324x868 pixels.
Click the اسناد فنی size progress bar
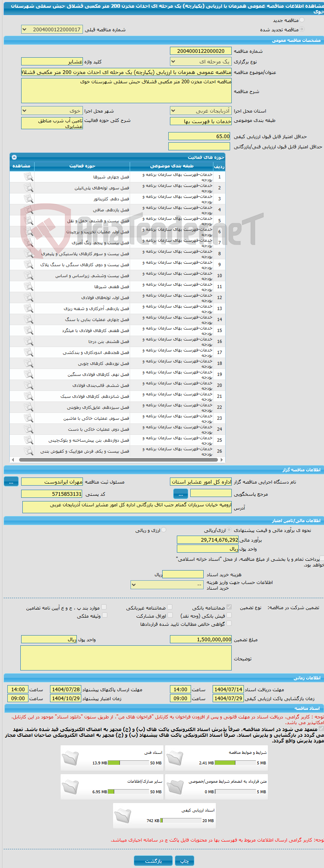coord(128,763)
